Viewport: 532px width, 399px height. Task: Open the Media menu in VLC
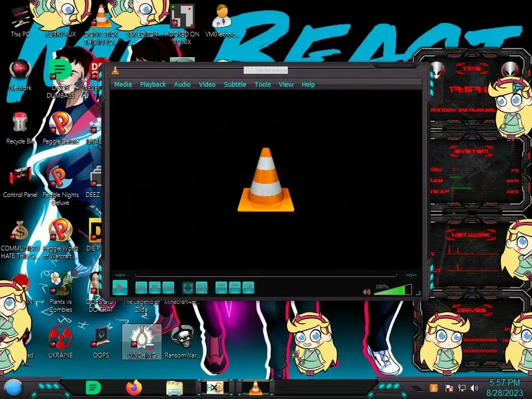123,85
